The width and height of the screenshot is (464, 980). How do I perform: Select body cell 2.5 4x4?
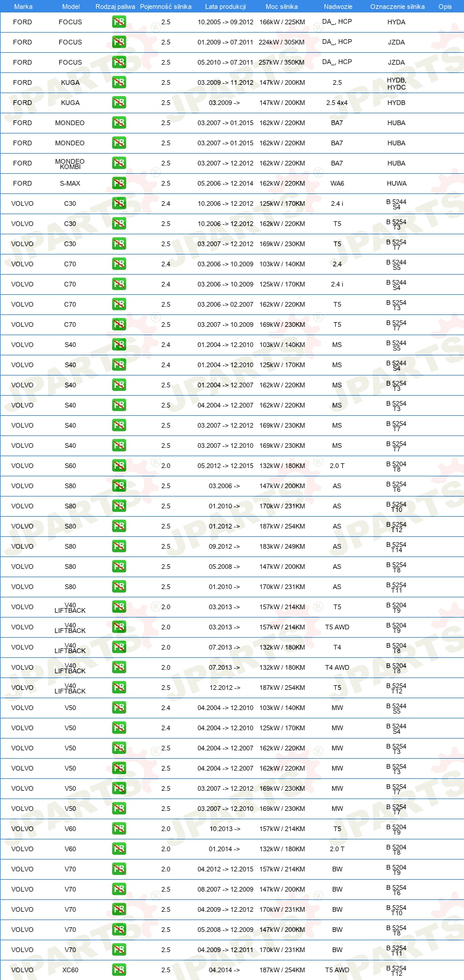337,103
